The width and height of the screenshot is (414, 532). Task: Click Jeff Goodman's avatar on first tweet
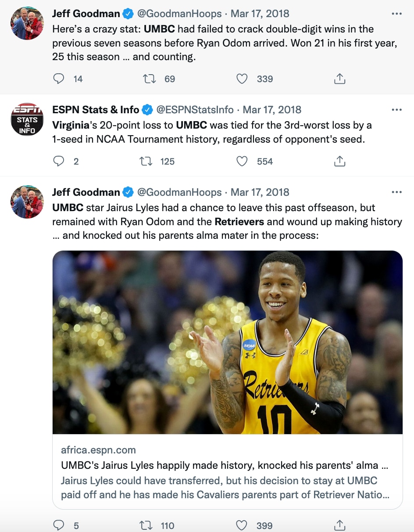click(27, 24)
